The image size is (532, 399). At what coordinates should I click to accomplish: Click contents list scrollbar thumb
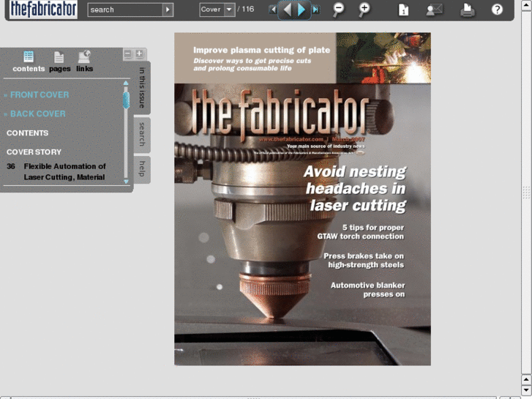(126, 100)
